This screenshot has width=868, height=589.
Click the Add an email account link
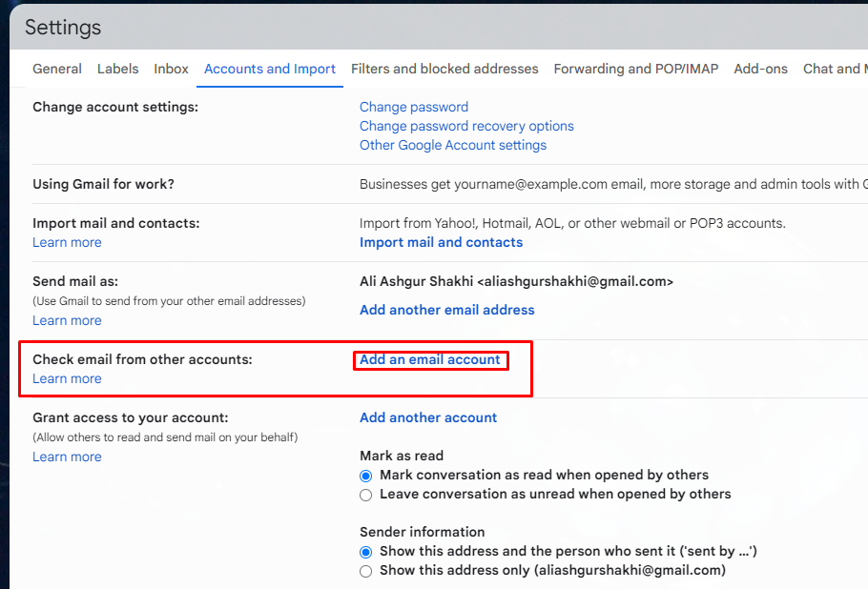click(429, 359)
